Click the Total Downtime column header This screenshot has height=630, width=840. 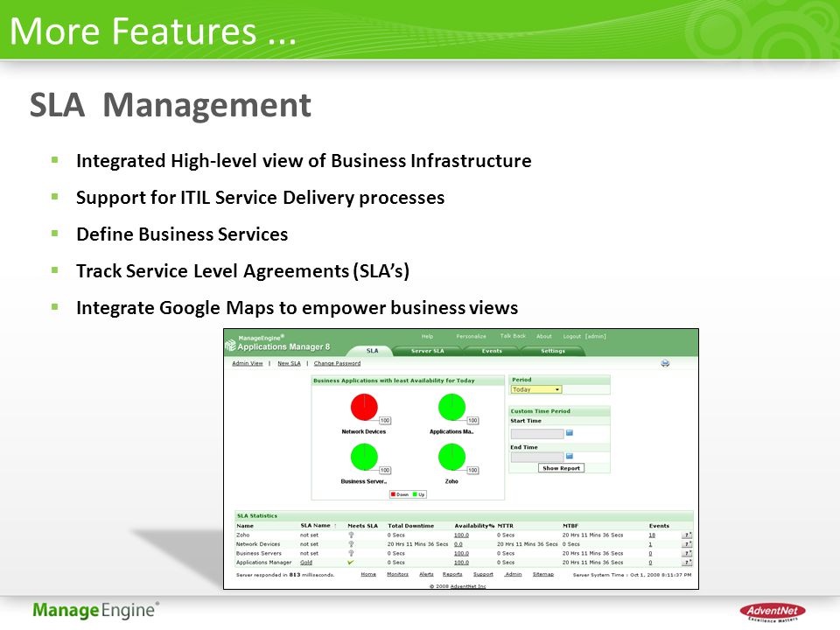click(x=410, y=526)
